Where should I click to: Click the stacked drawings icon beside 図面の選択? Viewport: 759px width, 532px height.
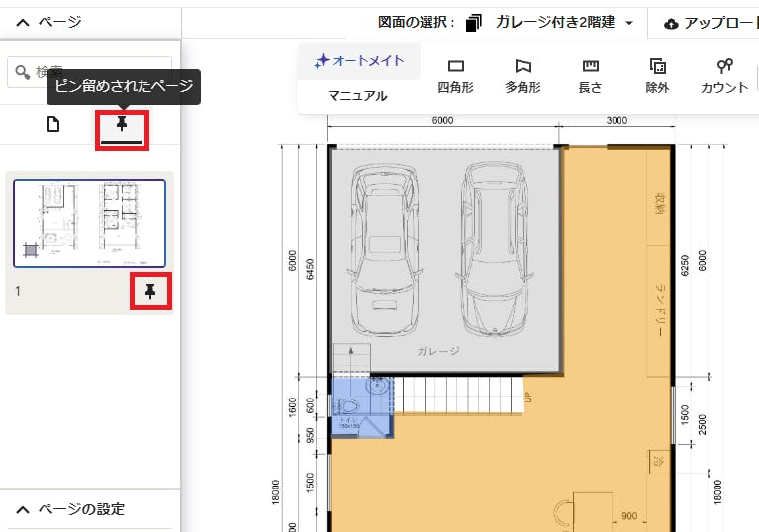(x=474, y=23)
